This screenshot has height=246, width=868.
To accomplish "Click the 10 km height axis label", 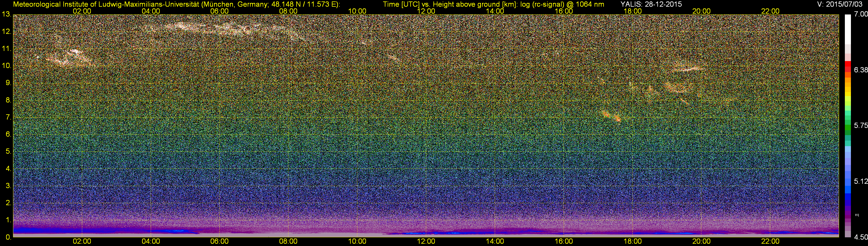I will tap(6, 66).
